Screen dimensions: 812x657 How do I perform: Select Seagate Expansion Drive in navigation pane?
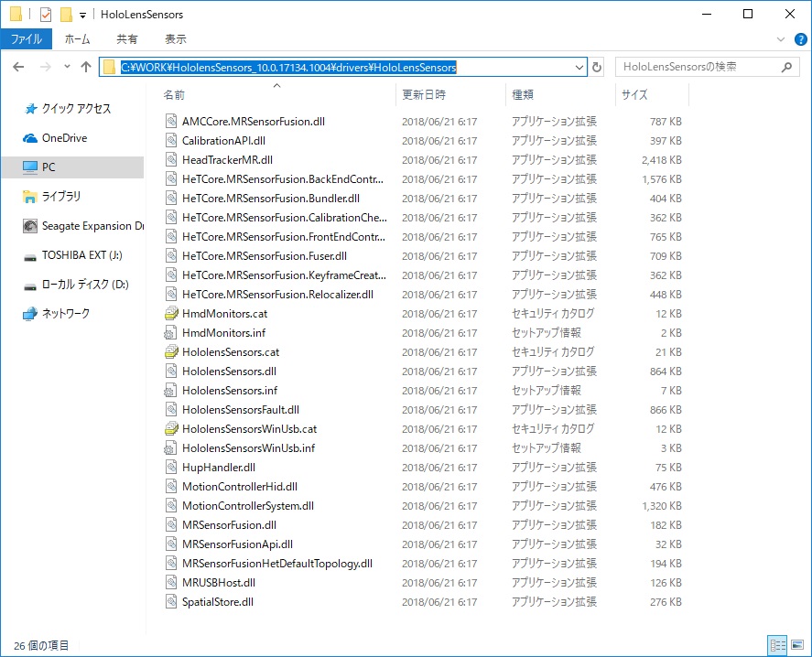pyautogui.click(x=83, y=226)
